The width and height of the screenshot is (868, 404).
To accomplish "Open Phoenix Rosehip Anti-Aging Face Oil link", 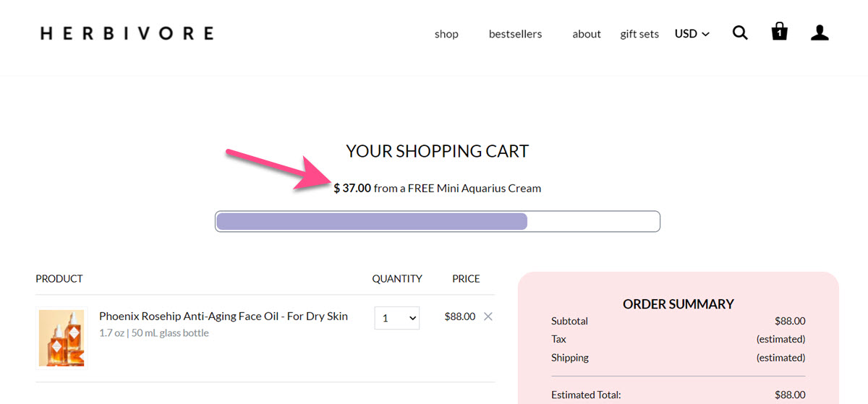I will [x=224, y=317].
